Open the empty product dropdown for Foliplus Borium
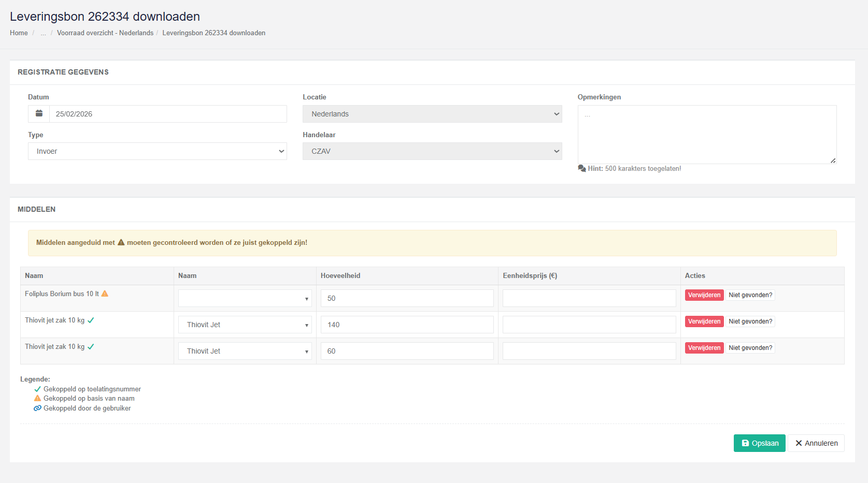The height and width of the screenshot is (483, 868). click(245, 298)
